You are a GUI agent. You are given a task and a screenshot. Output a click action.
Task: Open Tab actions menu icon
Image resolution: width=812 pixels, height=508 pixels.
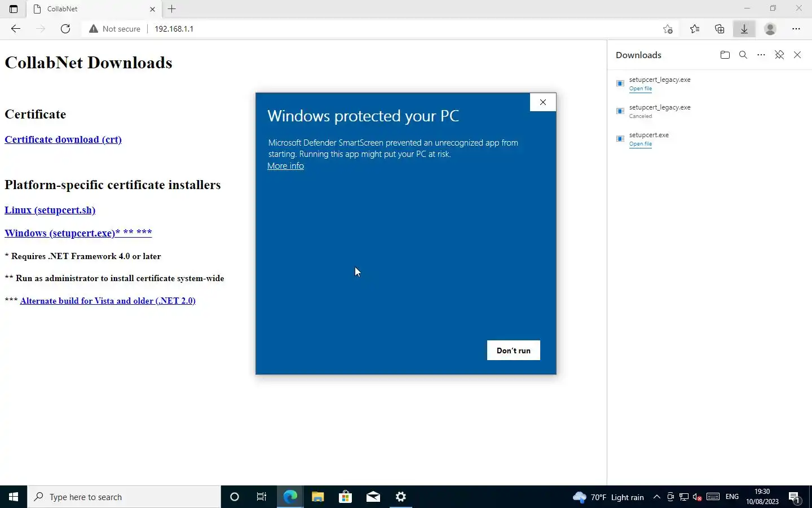(14, 9)
